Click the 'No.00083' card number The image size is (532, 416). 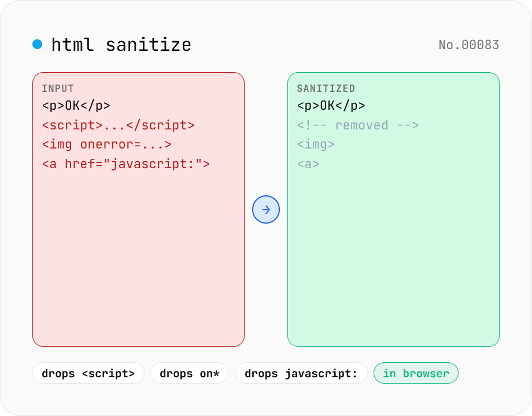coord(469,44)
